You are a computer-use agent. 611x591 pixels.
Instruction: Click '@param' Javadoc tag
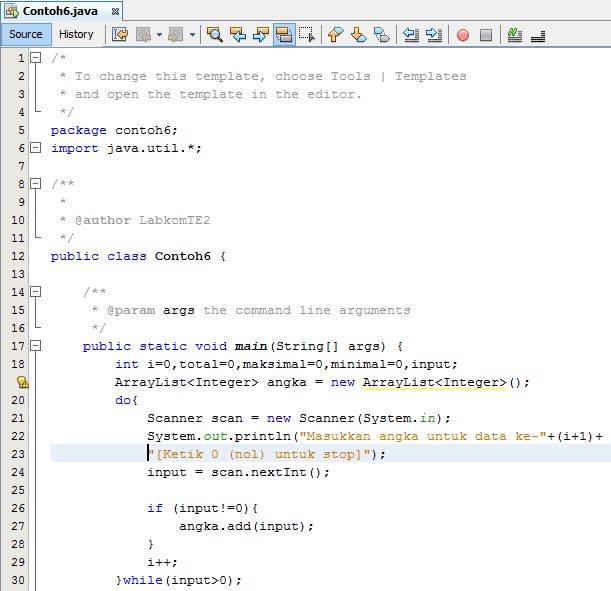pos(131,310)
